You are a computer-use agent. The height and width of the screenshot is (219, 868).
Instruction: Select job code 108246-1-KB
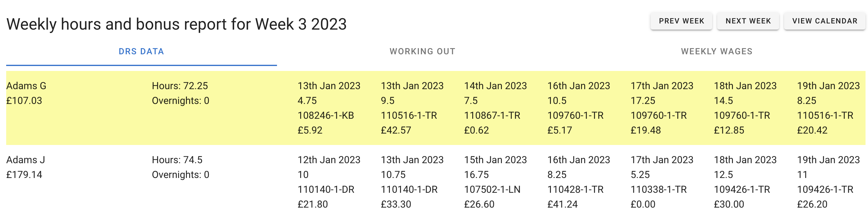pos(325,116)
